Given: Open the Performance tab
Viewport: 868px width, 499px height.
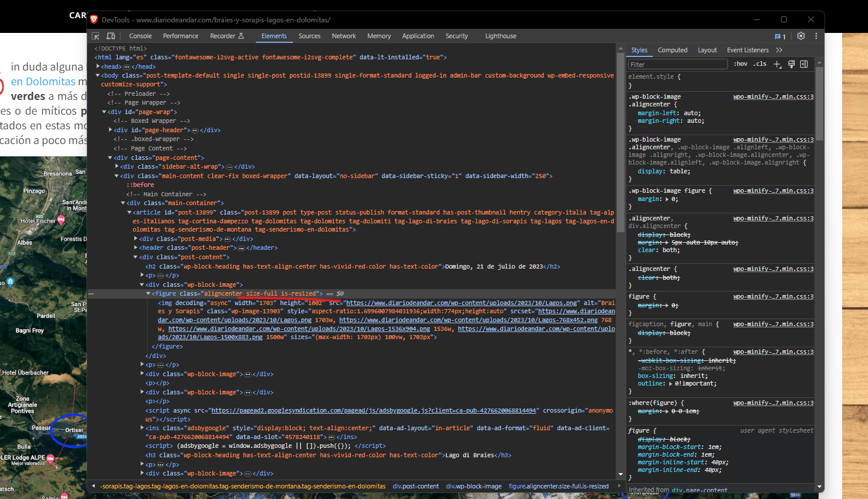Looking at the screenshot, I should 181,36.
